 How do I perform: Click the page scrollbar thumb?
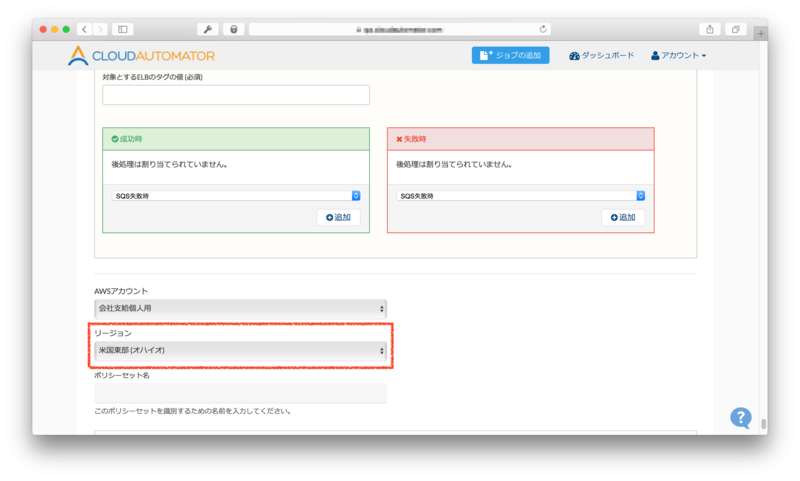coord(763,423)
